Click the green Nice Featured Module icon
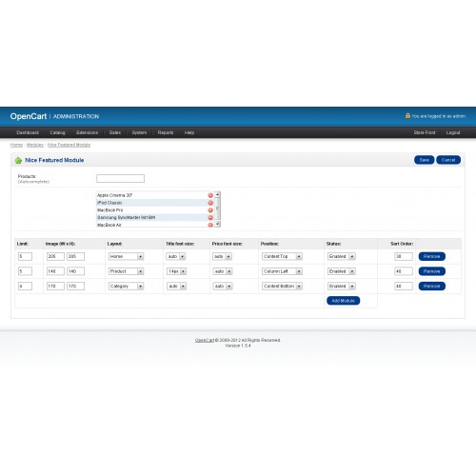Screen dimensions: 476x476 pyautogui.click(x=18, y=160)
